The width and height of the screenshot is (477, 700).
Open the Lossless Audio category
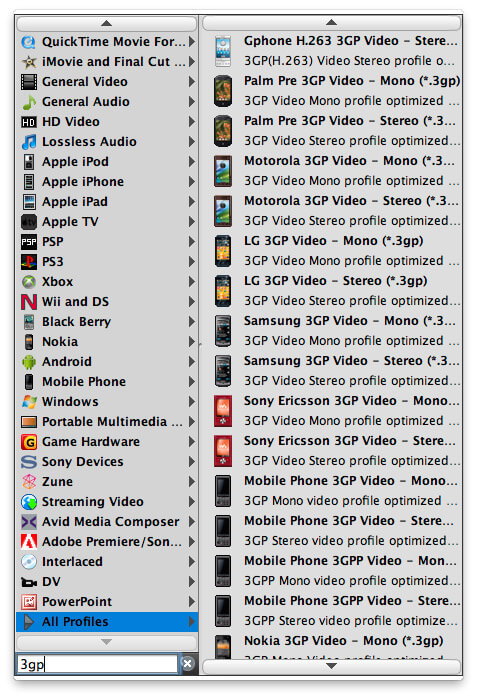[x=107, y=142]
